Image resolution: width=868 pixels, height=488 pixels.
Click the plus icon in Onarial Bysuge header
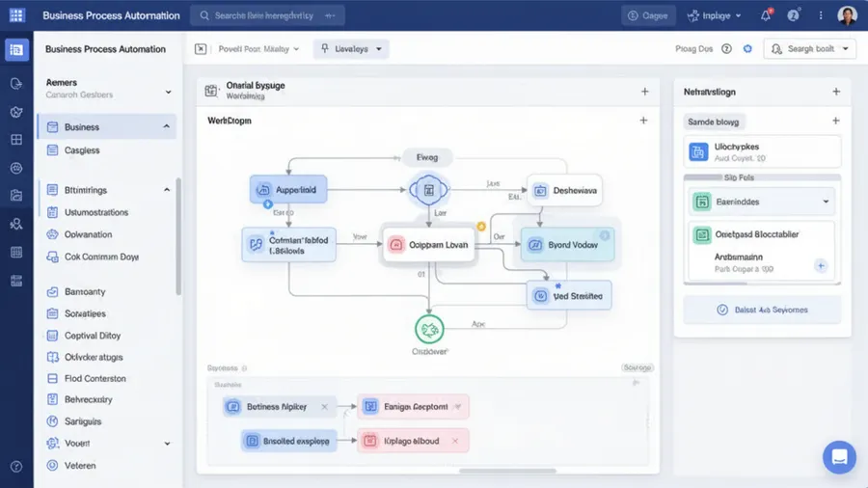click(x=644, y=92)
